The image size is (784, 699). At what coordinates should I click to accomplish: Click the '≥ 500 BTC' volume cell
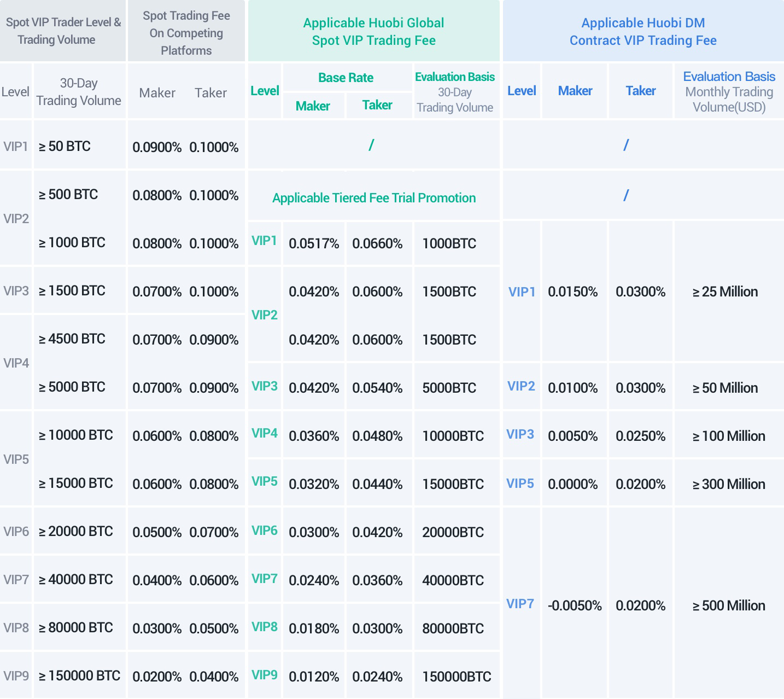pyautogui.click(x=68, y=194)
